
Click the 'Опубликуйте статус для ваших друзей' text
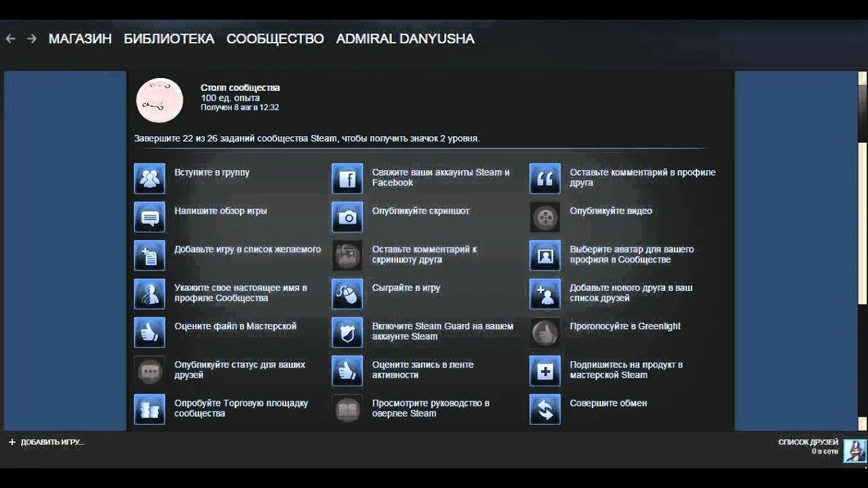pyautogui.click(x=240, y=370)
